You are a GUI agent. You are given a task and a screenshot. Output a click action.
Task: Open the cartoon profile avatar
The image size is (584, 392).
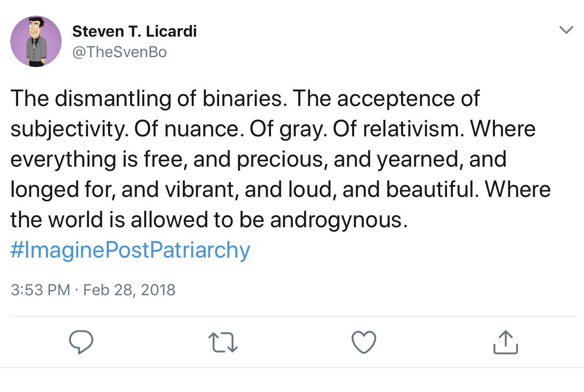point(36,42)
